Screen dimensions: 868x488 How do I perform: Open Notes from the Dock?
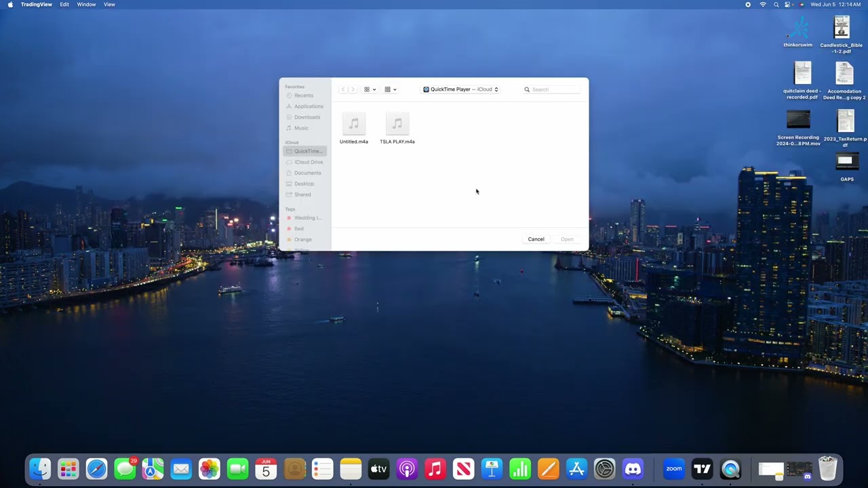351,468
